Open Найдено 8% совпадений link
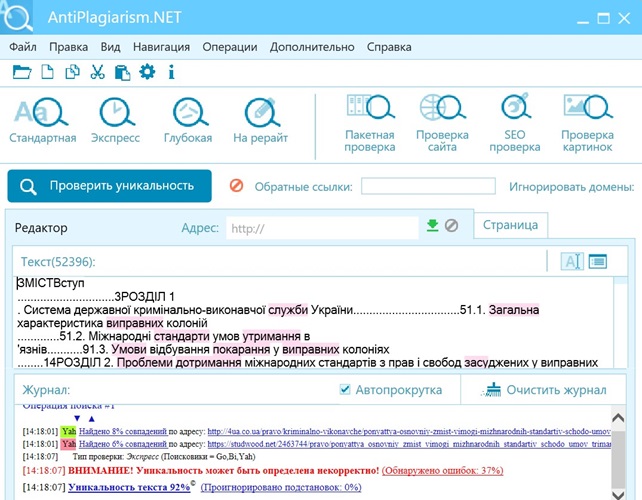Viewport: 642px width, 500px height. coord(123,431)
